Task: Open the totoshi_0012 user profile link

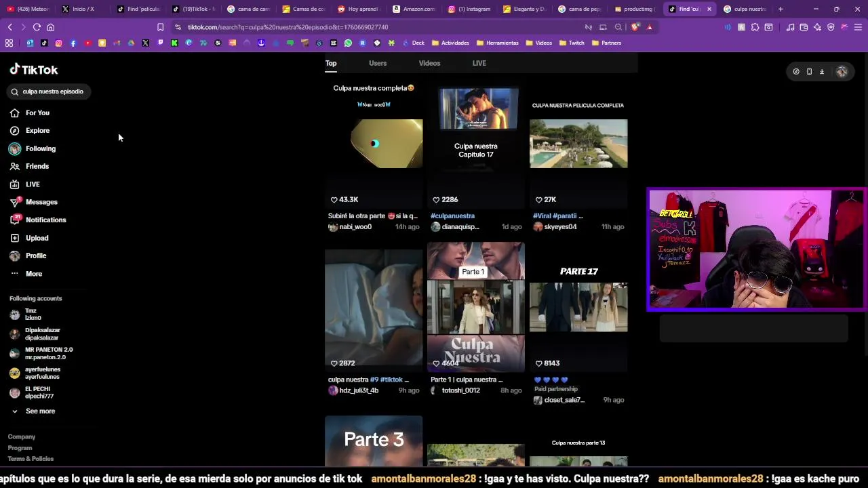Action: coord(455,390)
